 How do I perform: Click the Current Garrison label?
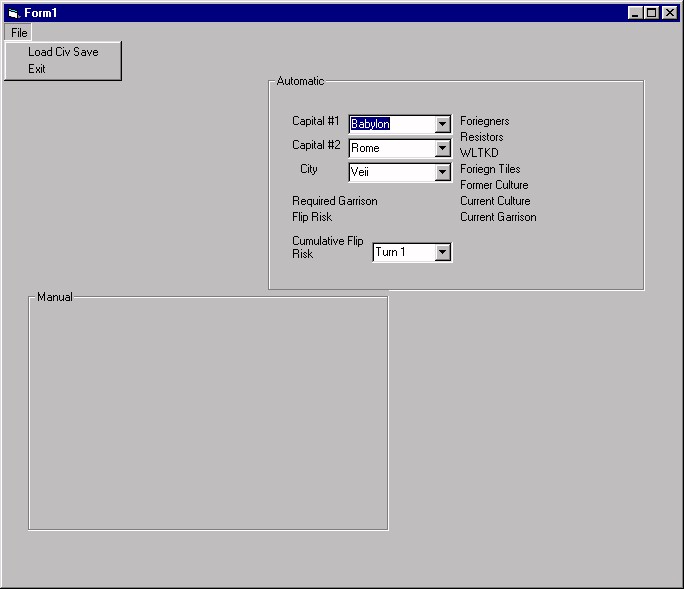point(498,217)
